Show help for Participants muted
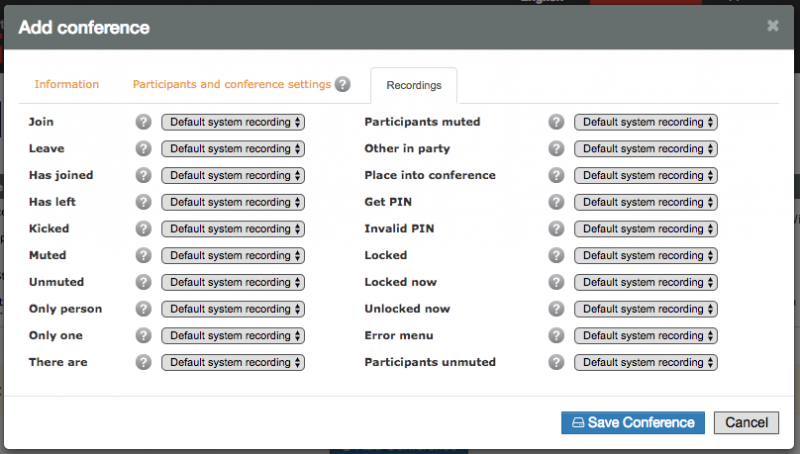The height and width of the screenshot is (454, 800). [556, 122]
